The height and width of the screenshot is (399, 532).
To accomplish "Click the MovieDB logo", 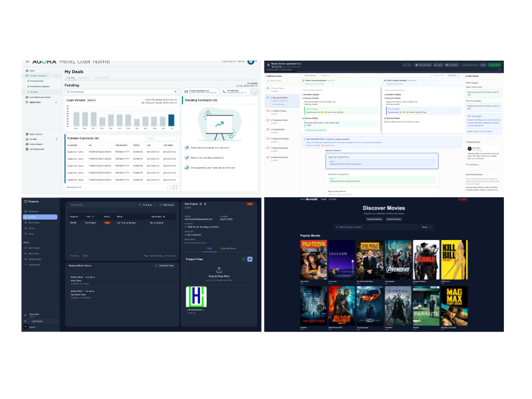I will pos(309,199).
